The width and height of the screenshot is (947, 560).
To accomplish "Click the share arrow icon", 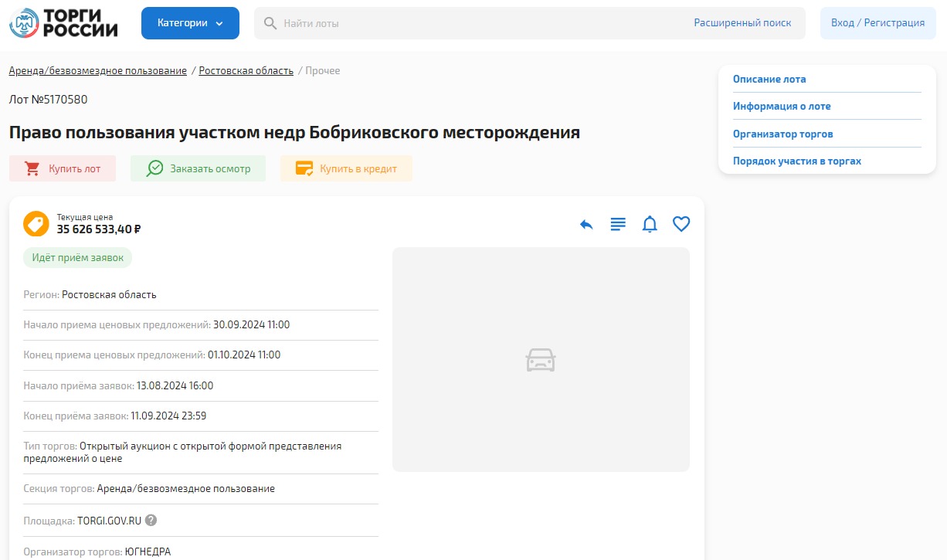I will [x=586, y=225].
